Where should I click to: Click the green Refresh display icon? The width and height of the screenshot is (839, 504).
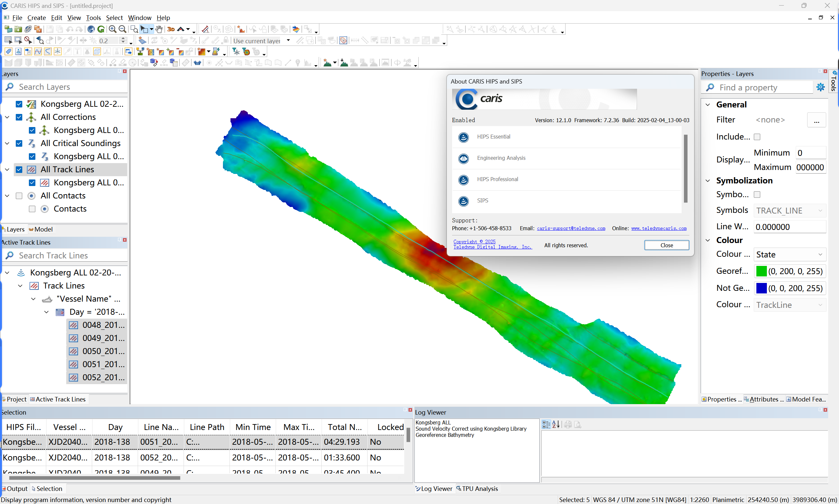tap(101, 29)
